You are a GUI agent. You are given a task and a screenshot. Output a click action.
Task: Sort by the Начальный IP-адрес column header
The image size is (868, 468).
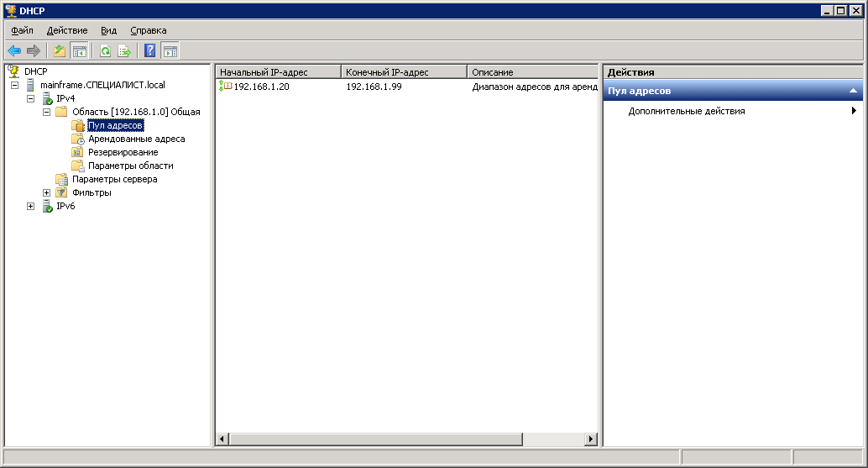278,72
